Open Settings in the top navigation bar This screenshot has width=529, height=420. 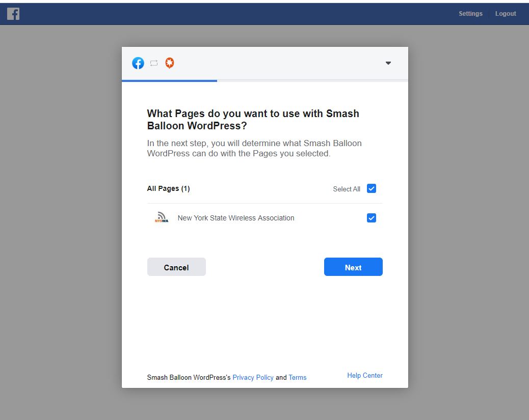470,14
